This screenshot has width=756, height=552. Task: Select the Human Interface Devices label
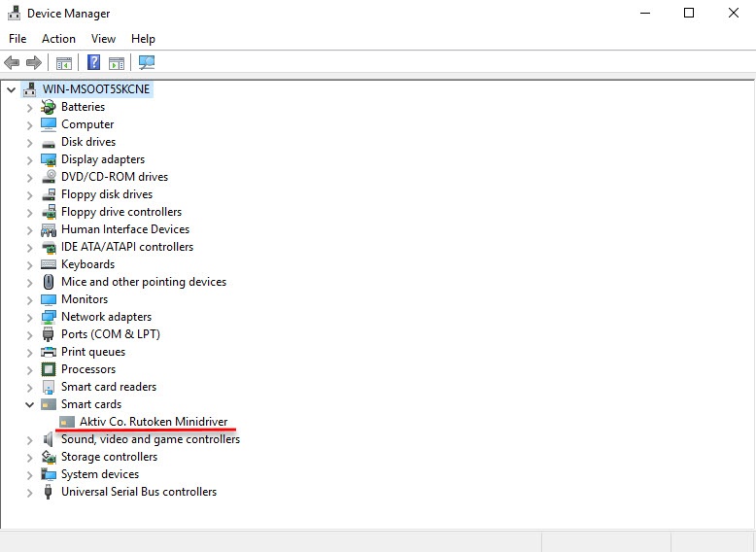point(125,229)
